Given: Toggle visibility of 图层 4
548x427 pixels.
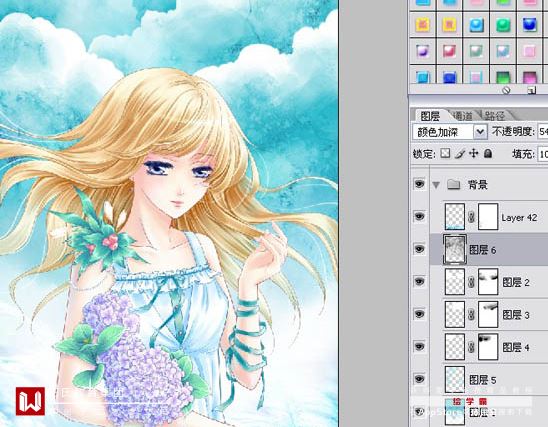Looking at the screenshot, I should (419, 347).
